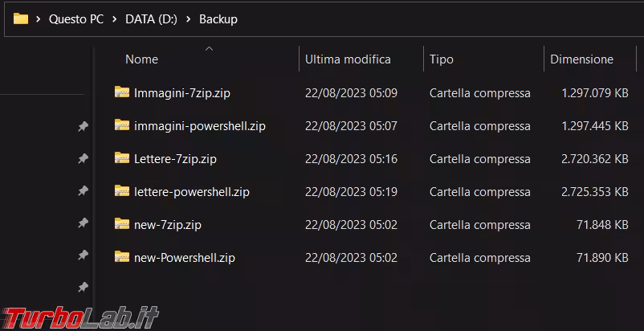Click the immagini-powershell.zip archive icon
The width and height of the screenshot is (644, 331).
click(x=122, y=125)
